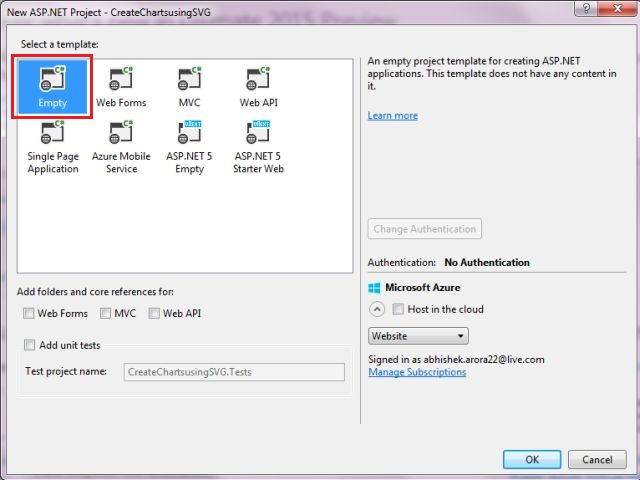This screenshot has width=640, height=480.
Task: Close the New ASP.NET Project dialog
Action: point(618,8)
